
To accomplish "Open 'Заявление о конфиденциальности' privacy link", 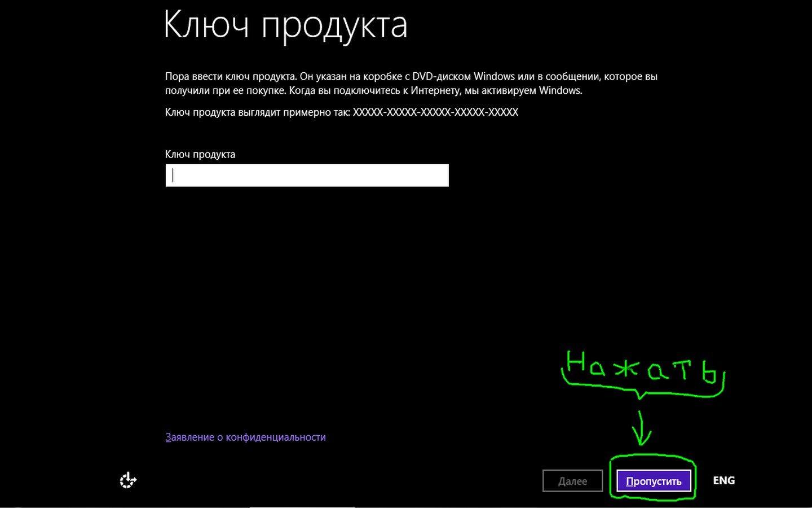I will 245,437.
